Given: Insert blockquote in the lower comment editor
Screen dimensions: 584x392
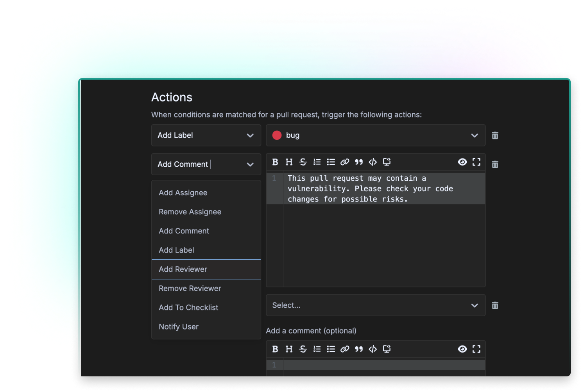Looking at the screenshot, I should 359,349.
